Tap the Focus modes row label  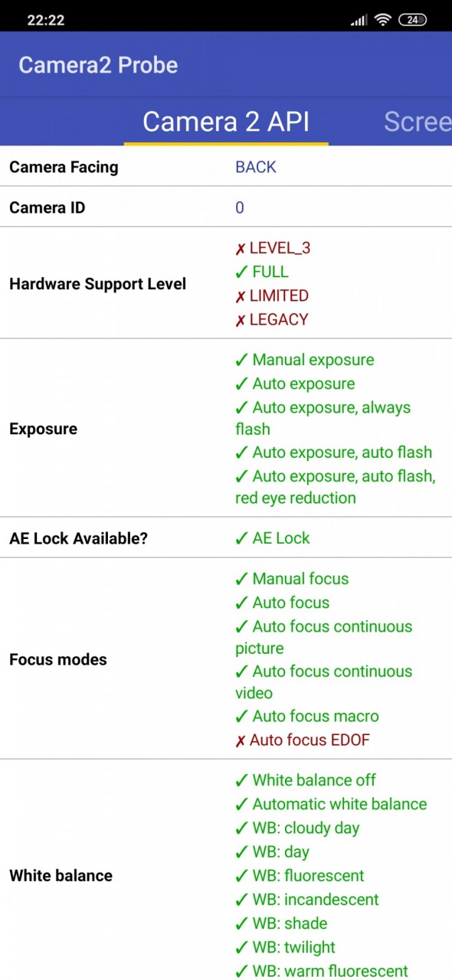point(58,659)
